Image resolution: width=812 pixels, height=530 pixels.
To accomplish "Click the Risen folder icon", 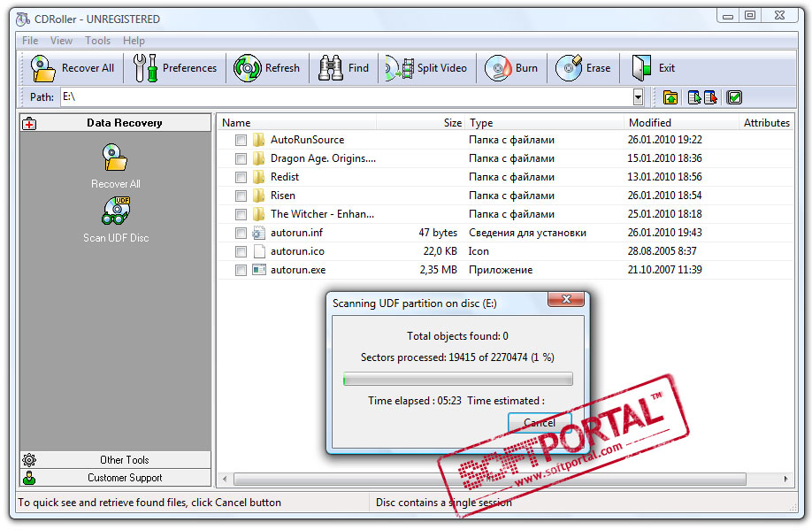I will (x=258, y=196).
